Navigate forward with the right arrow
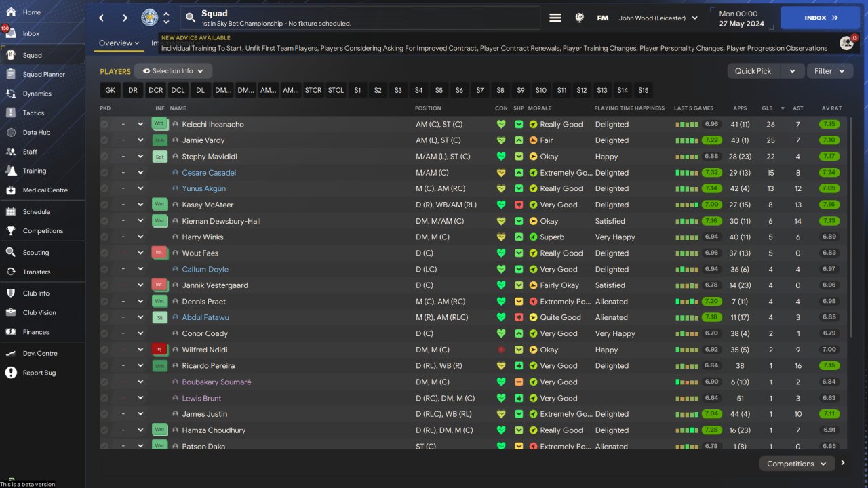868x488 pixels. pyautogui.click(x=125, y=18)
